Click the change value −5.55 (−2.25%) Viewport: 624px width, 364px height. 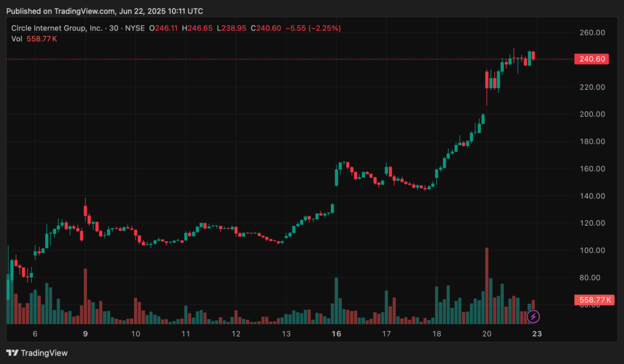click(313, 28)
